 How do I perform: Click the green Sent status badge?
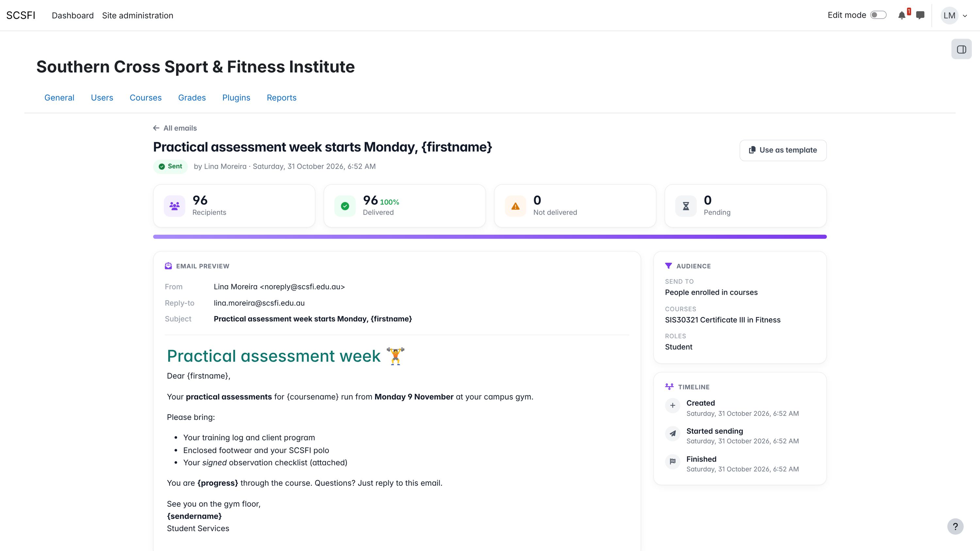(x=170, y=166)
